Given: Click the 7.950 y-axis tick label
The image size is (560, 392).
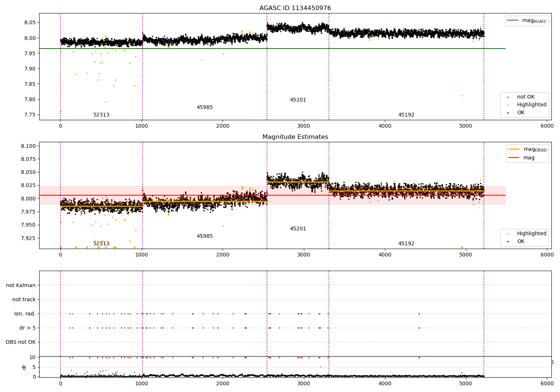Looking at the screenshot, I should tap(29, 225).
